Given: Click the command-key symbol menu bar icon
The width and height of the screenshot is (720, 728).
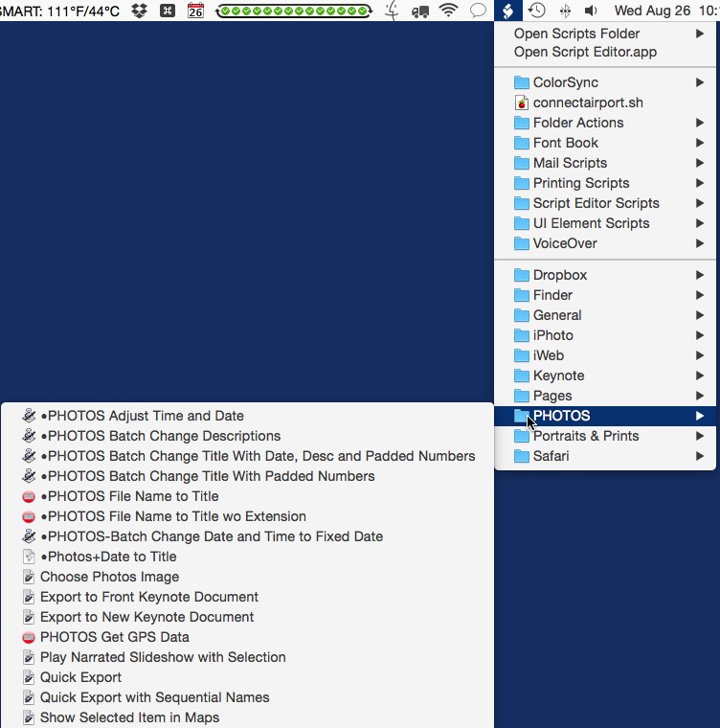Looking at the screenshot, I should (168, 11).
